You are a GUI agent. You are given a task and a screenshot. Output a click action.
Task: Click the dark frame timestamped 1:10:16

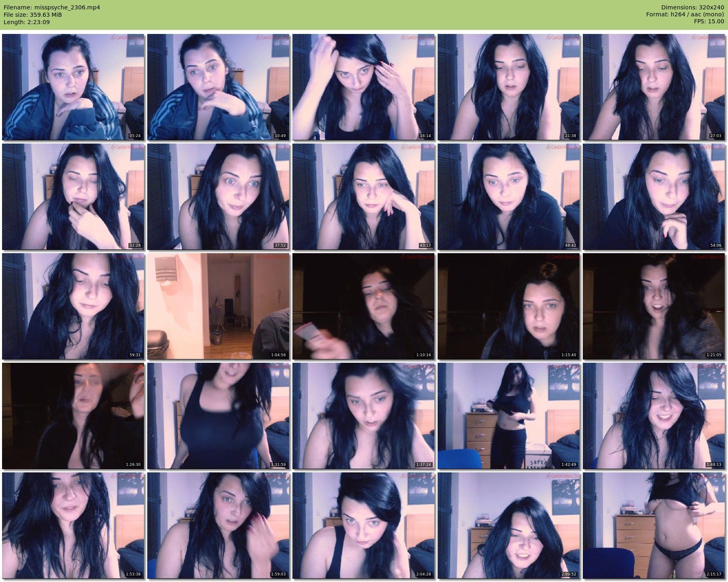(x=363, y=306)
